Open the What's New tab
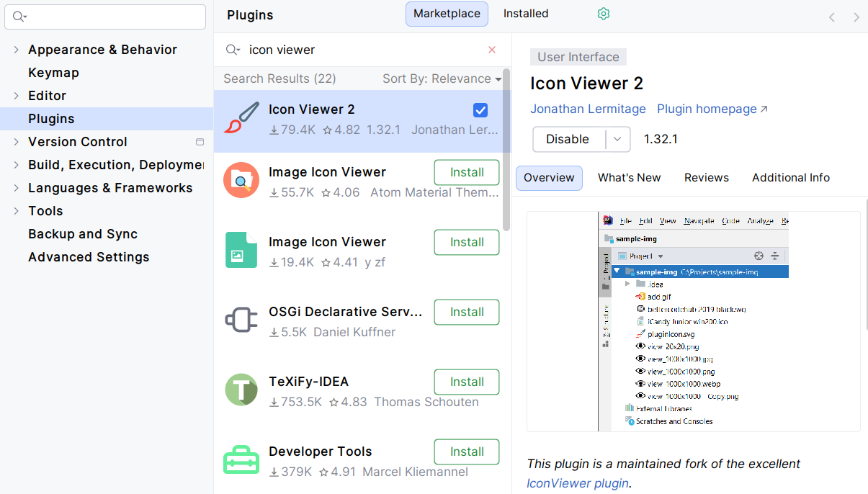The width and height of the screenshot is (868, 494). 629,178
